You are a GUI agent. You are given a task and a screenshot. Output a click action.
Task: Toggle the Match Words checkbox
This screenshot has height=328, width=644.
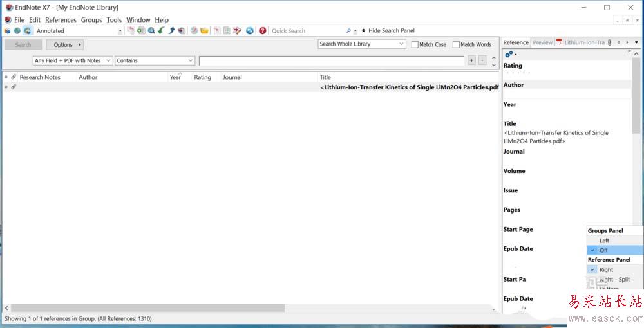pos(456,44)
